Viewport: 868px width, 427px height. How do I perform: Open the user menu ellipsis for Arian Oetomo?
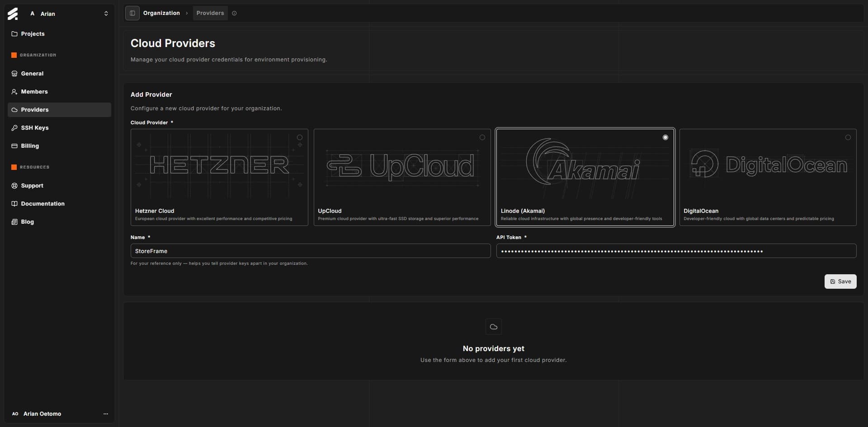click(106, 414)
